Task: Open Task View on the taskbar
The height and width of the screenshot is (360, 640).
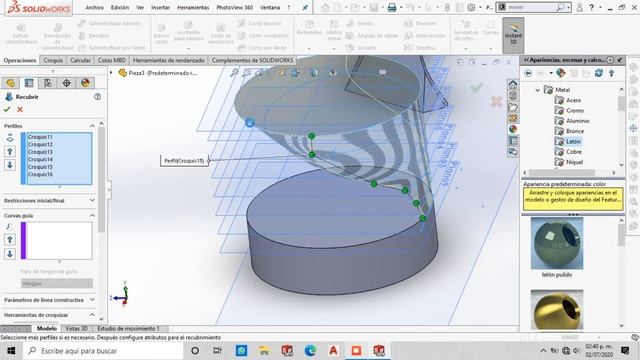Action: click(x=218, y=351)
